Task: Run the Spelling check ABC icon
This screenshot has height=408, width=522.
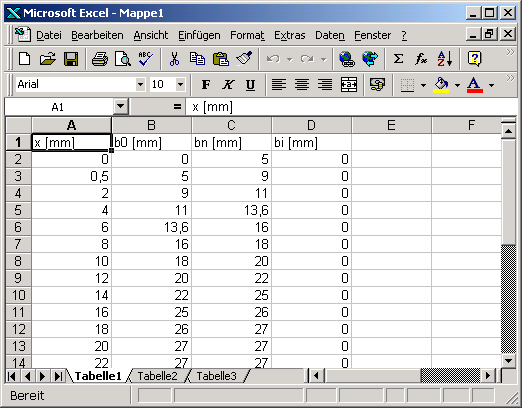Action: pyautogui.click(x=145, y=59)
